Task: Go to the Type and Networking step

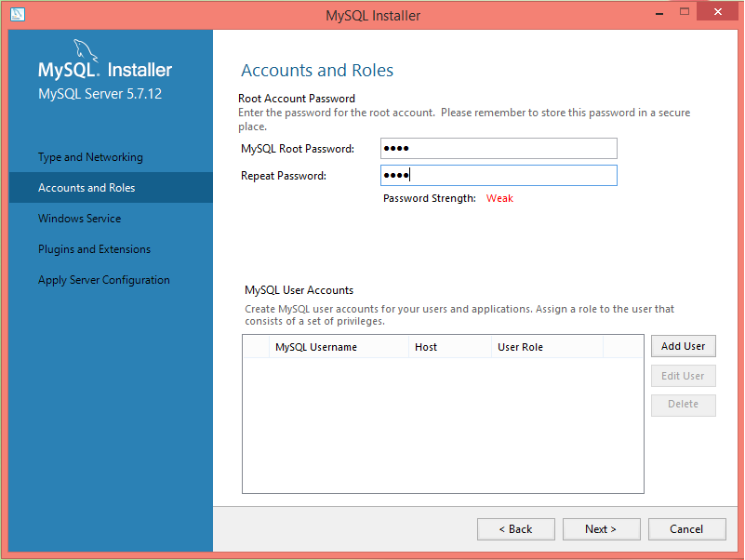Action: point(90,157)
